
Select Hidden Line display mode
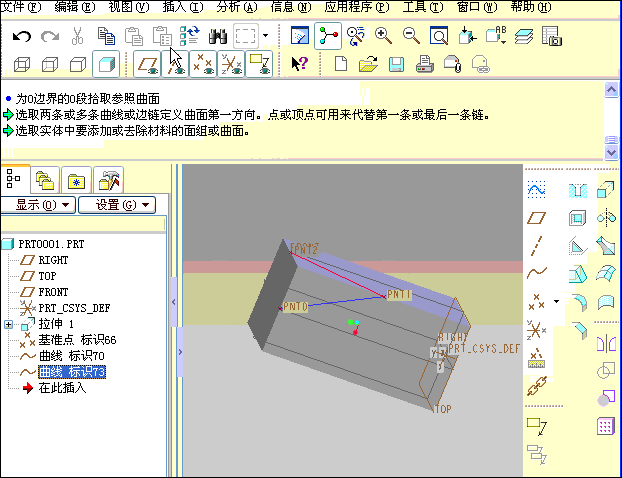coord(50,64)
